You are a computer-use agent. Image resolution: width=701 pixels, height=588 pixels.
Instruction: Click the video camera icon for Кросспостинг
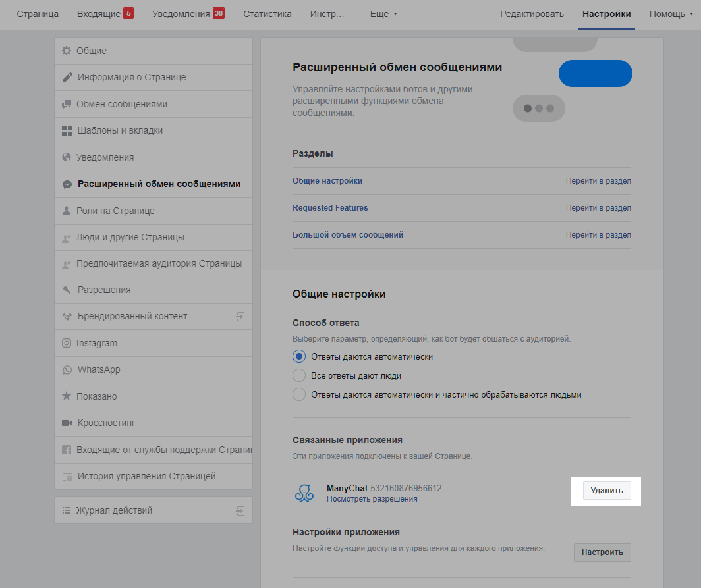coord(67,423)
